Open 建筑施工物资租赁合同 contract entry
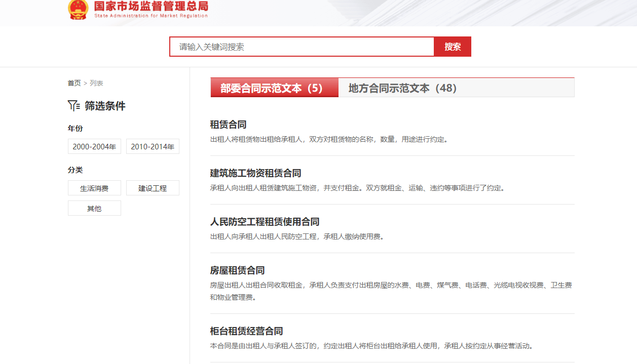 [255, 173]
